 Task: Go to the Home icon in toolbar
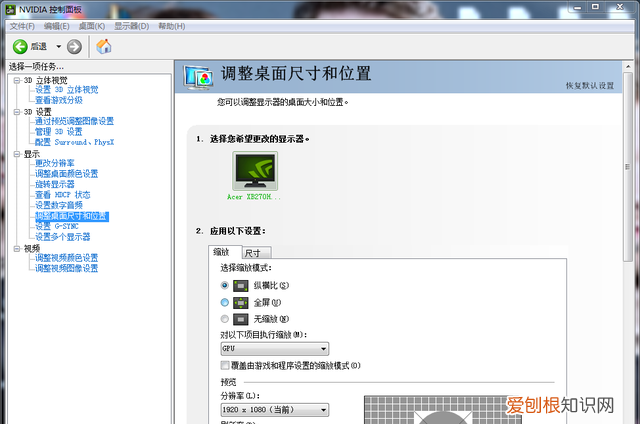[x=104, y=47]
